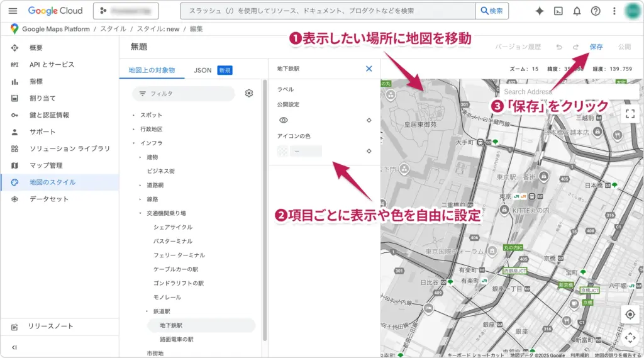The height and width of the screenshot is (358, 644).
Task: Open バージョン履歴
Action: tap(518, 47)
